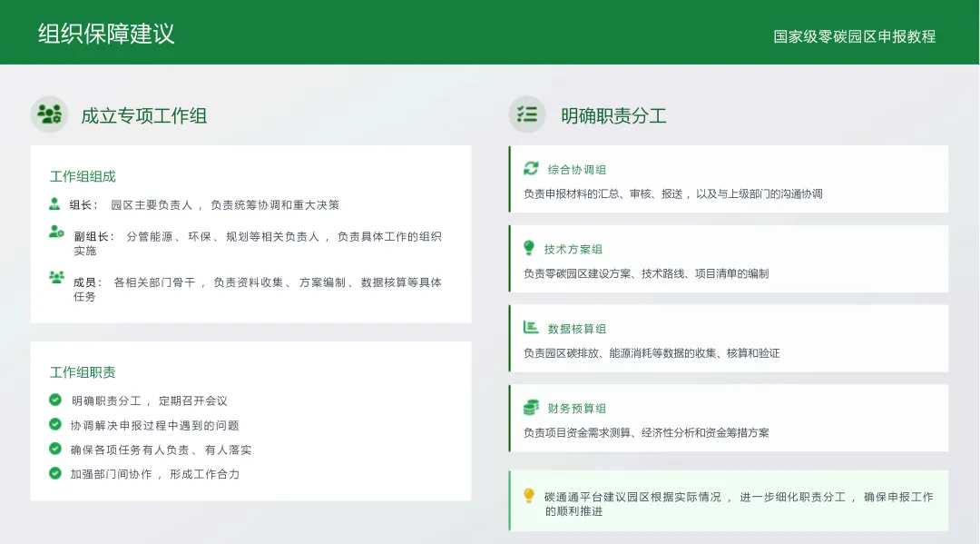Click the description 负责园区碳排放、能源消耗等数据
This screenshot has height=544, width=980.
652,353
